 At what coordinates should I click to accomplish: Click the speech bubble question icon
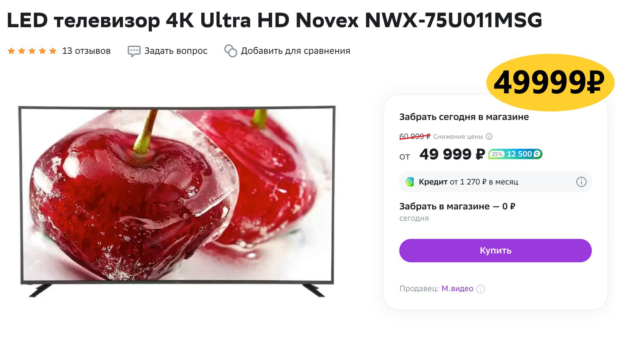coord(134,51)
